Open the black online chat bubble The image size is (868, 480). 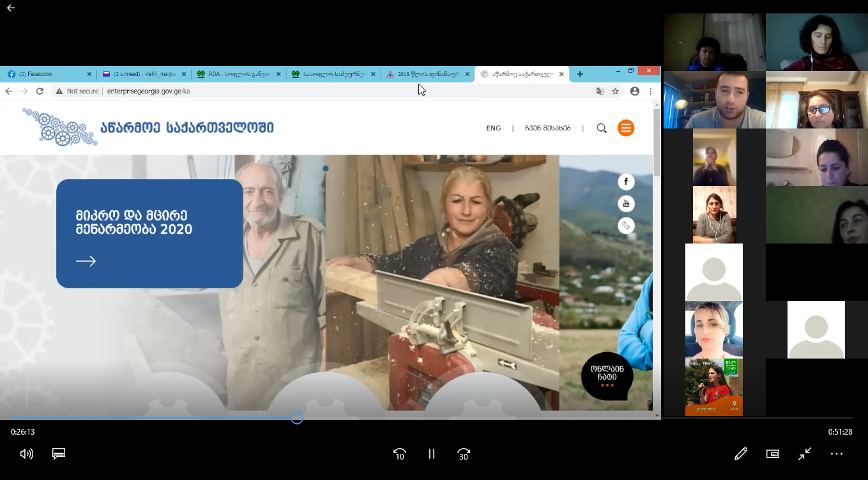[x=607, y=376]
